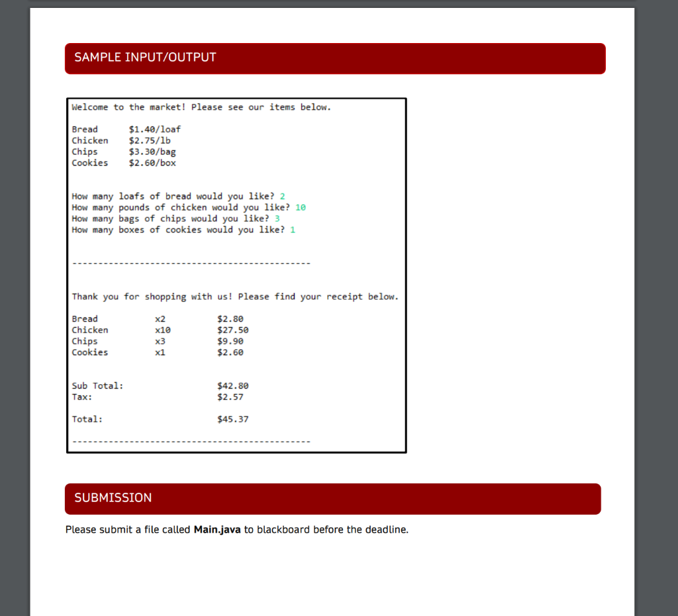The height and width of the screenshot is (616, 678).
Task: Click the SAMPLE INPUT/OUTPUT header banner
Action: [334, 58]
